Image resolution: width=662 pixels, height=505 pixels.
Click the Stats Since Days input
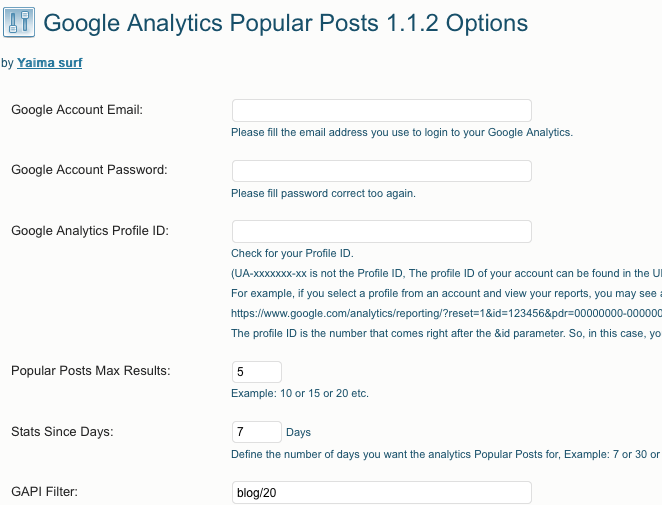(257, 432)
